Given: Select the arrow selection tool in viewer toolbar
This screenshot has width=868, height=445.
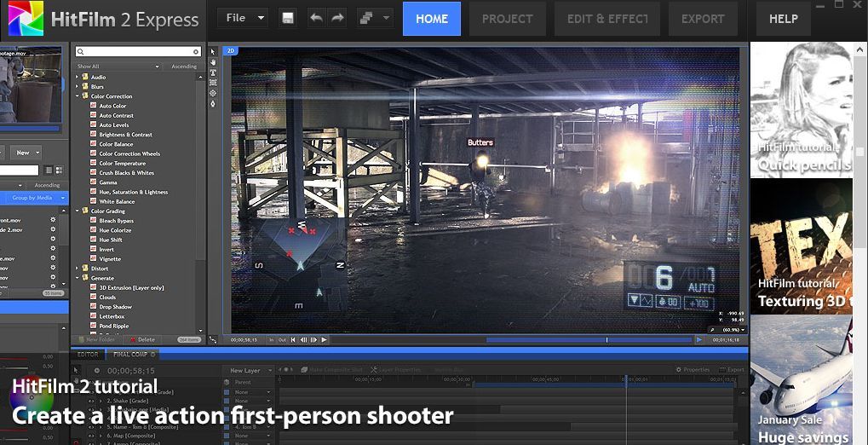Looking at the screenshot, I should 213,52.
